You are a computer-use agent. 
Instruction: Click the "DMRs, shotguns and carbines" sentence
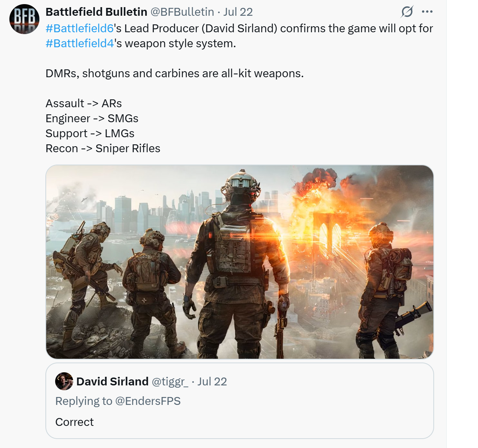[174, 73]
